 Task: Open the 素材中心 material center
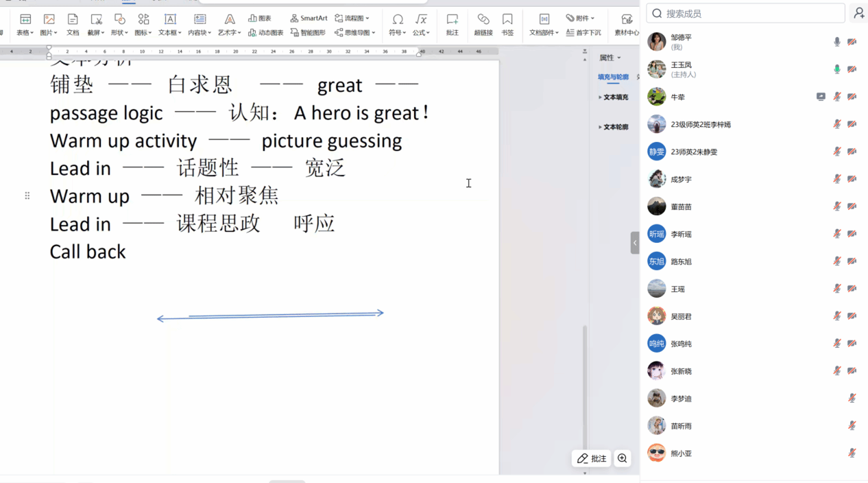tap(627, 24)
